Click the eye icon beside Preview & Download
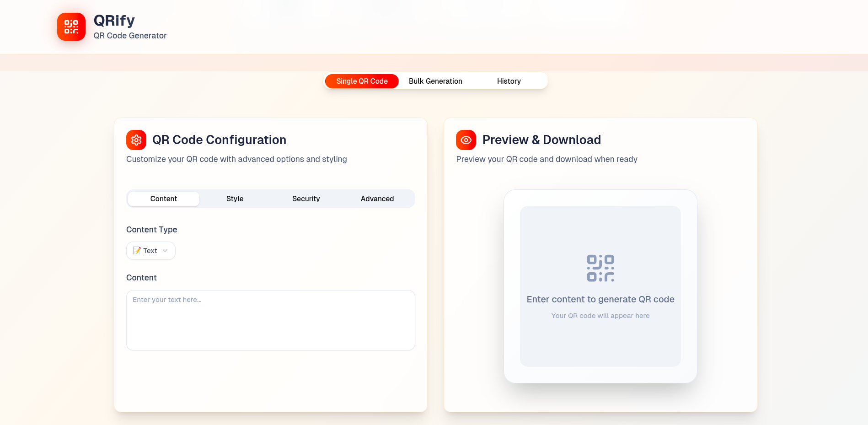The height and width of the screenshot is (425, 868). coord(466,140)
